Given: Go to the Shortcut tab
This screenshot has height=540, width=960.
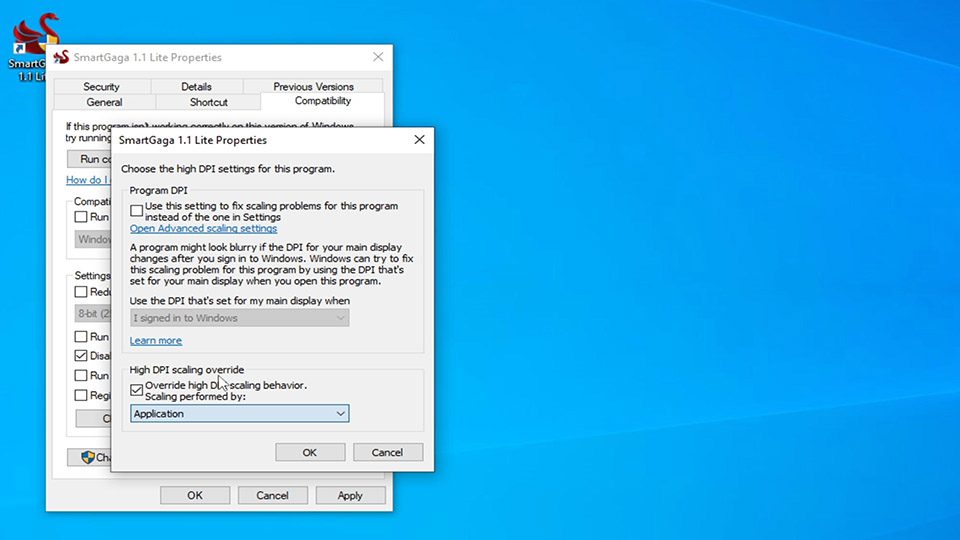Looking at the screenshot, I should tap(208, 102).
